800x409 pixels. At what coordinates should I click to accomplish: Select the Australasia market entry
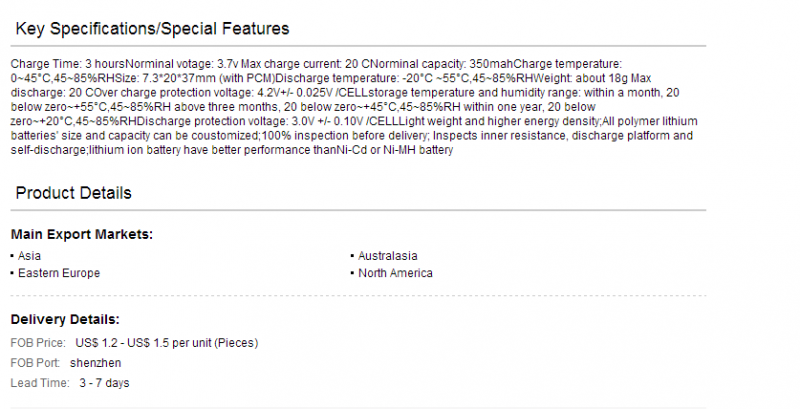pyautogui.click(x=387, y=255)
